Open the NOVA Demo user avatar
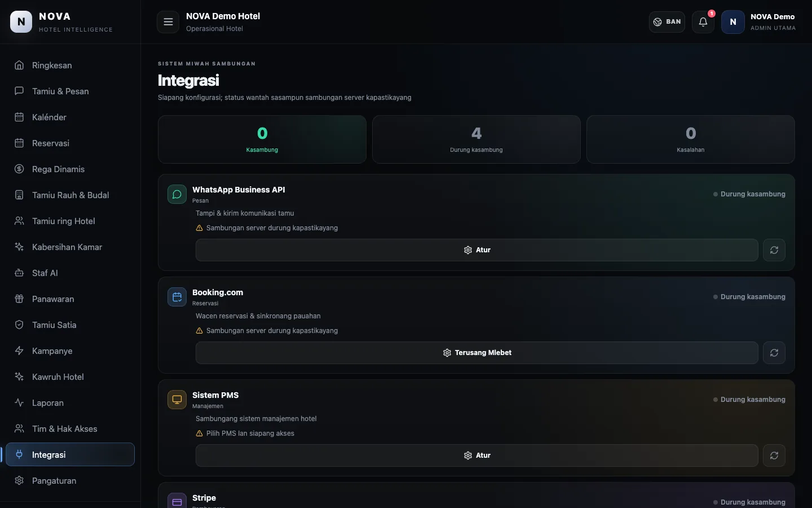The image size is (812, 508). point(733,22)
